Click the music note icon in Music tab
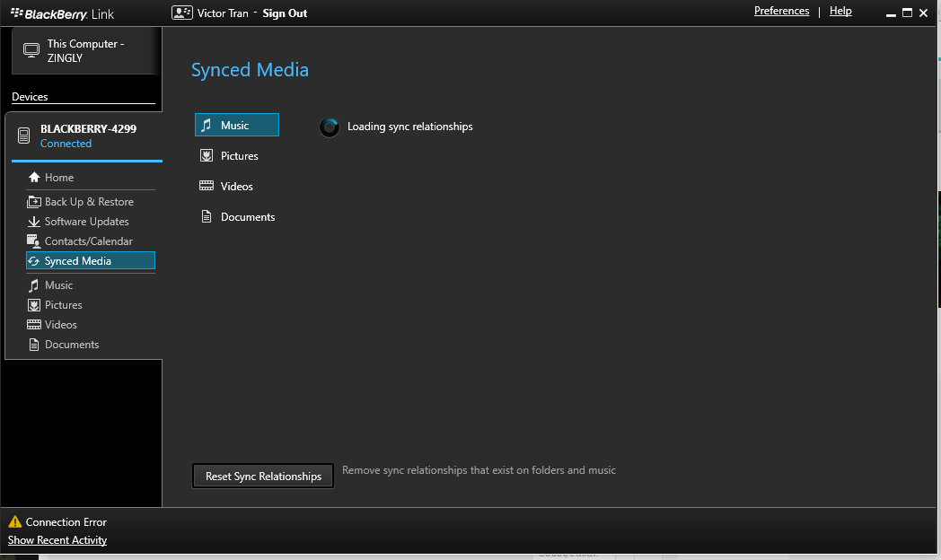Image resolution: width=941 pixels, height=560 pixels. tap(206, 126)
